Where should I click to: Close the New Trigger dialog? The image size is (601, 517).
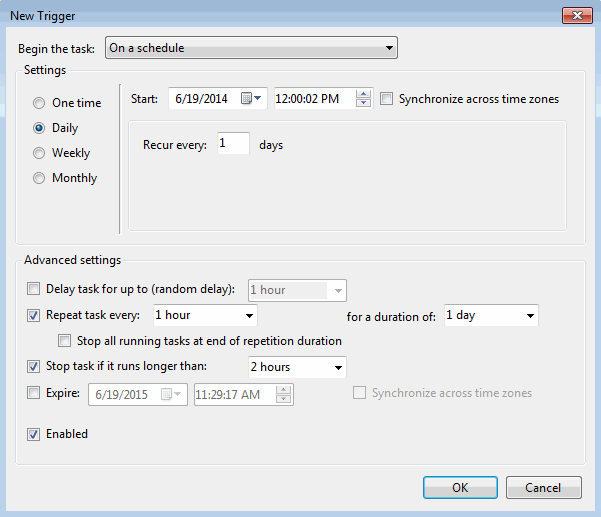coord(576,15)
